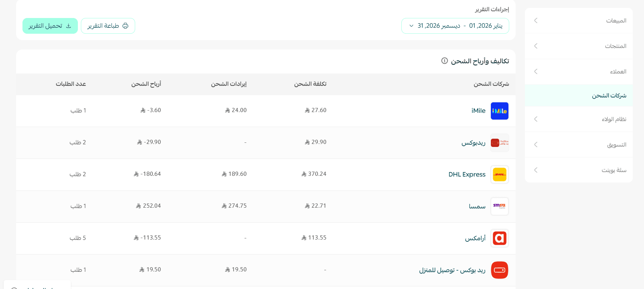Click the DHL Express logo icon
Viewport: 644px width, 289px height.
coord(499,175)
